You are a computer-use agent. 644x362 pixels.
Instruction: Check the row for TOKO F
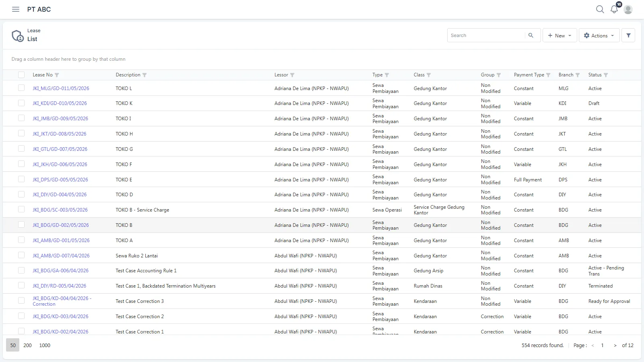click(21, 164)
